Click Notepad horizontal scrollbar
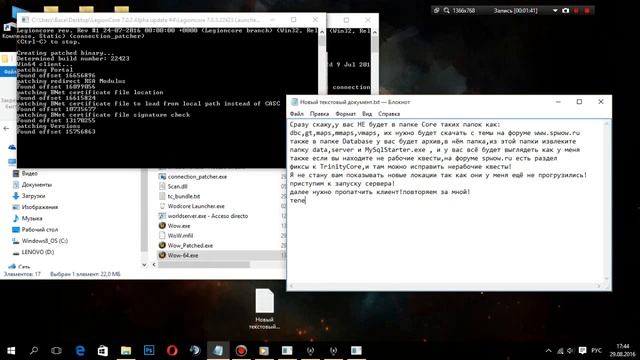Viewport: 640px width, 360px height. click(x=445, y=286)
